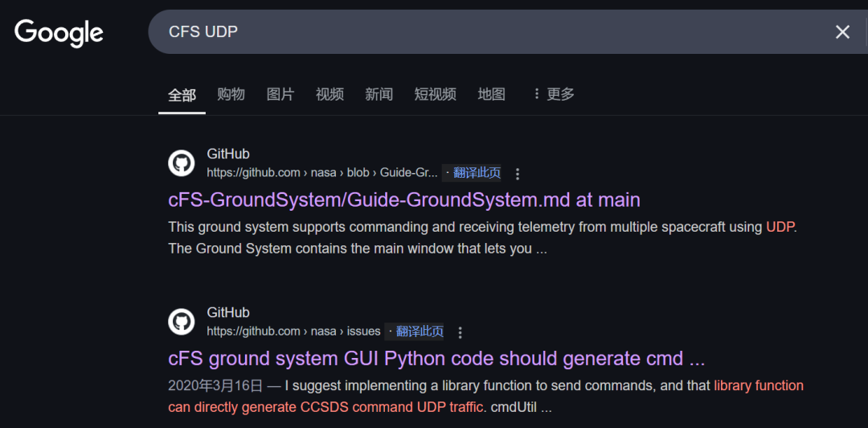
Task: Select the 全部 tab
Action: (x=182, y=95)
